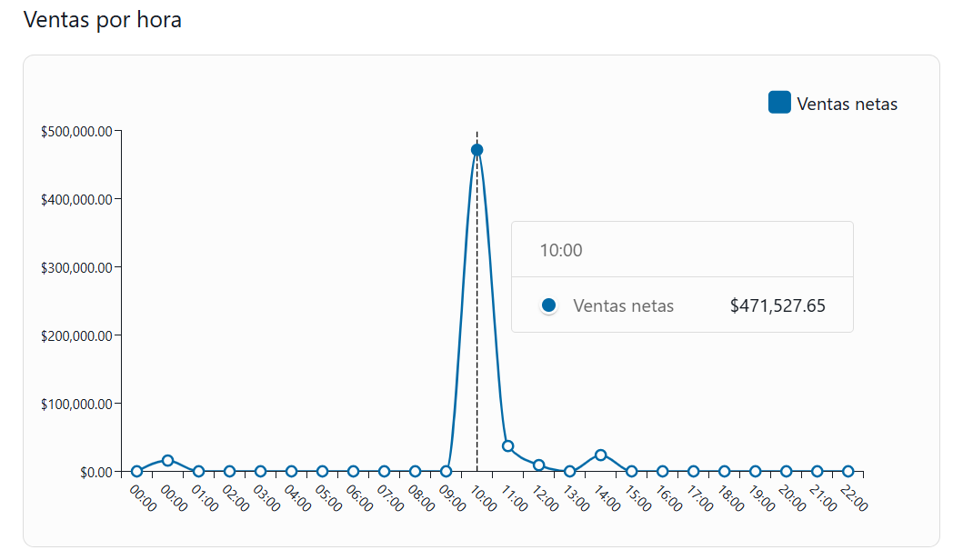Click the 15:00 data point marker
Viewport: 953px width, 560px height.
pyautogui.click(x=632, y=472)
